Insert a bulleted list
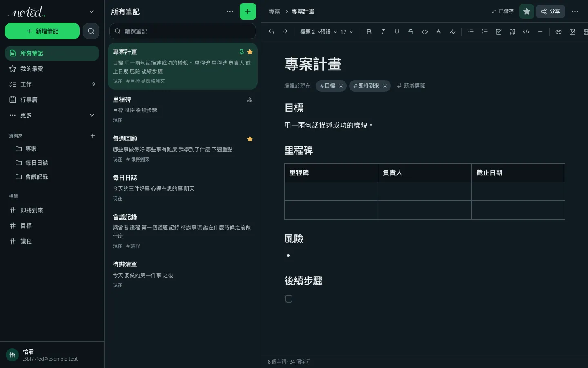The height and width of the screenshot is (368, 588). click(x=471, y=32)
